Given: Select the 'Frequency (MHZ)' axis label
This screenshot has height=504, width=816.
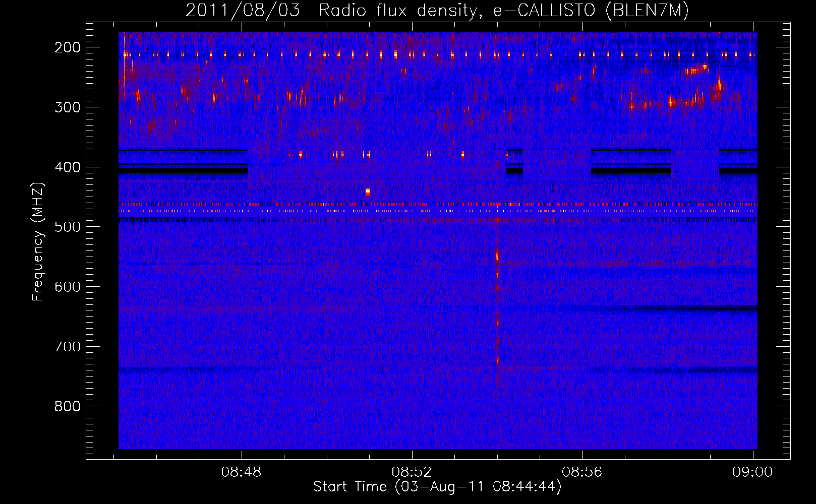Looking at the screenshot, I should tap(38, 241).
